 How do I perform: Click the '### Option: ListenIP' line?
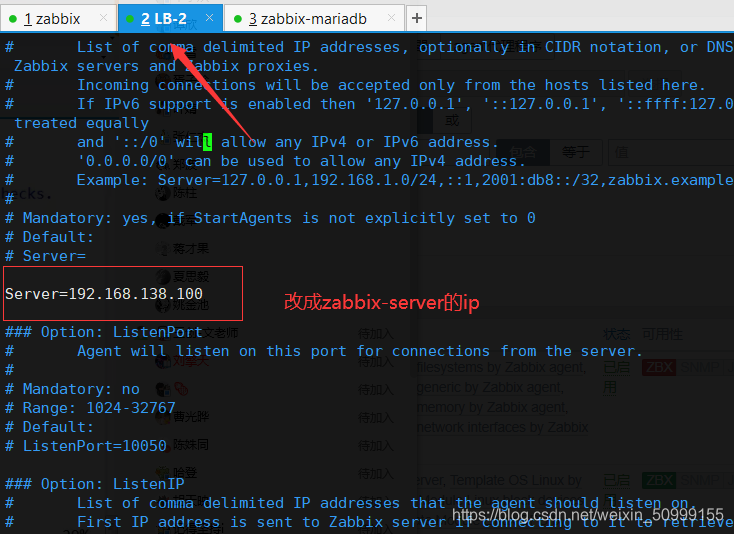tap(95, 483)
